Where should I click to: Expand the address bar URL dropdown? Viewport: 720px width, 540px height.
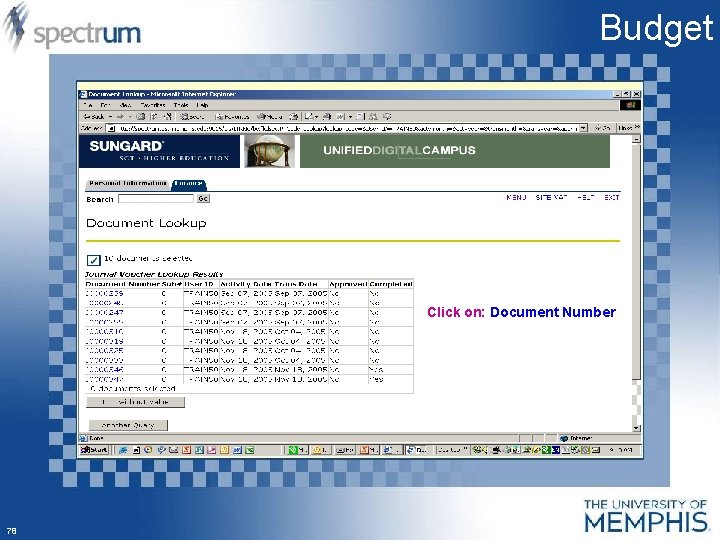pos(583,128)
